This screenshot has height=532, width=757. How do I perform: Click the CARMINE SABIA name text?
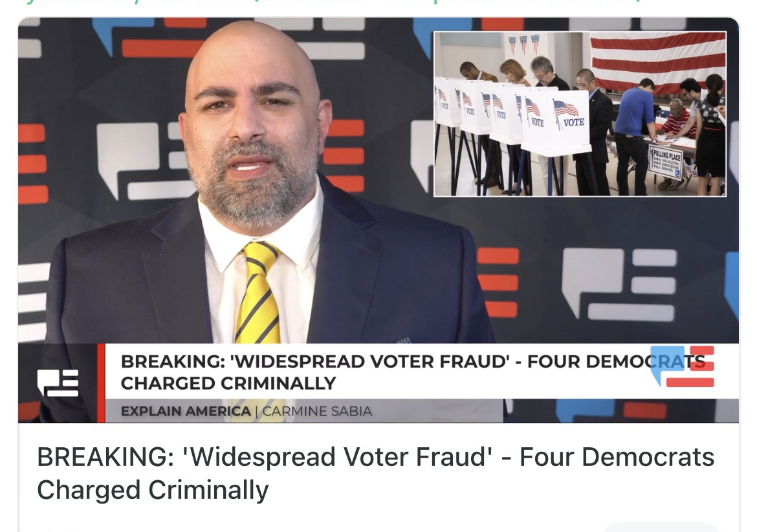pyautogui.click(x=317, y=412)
